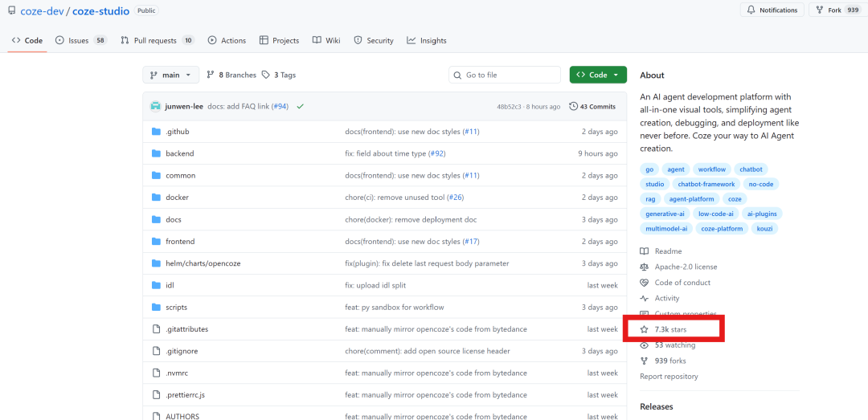Click the chatbot-framework topic tag

pyautogui.click(x=706, y=184)
